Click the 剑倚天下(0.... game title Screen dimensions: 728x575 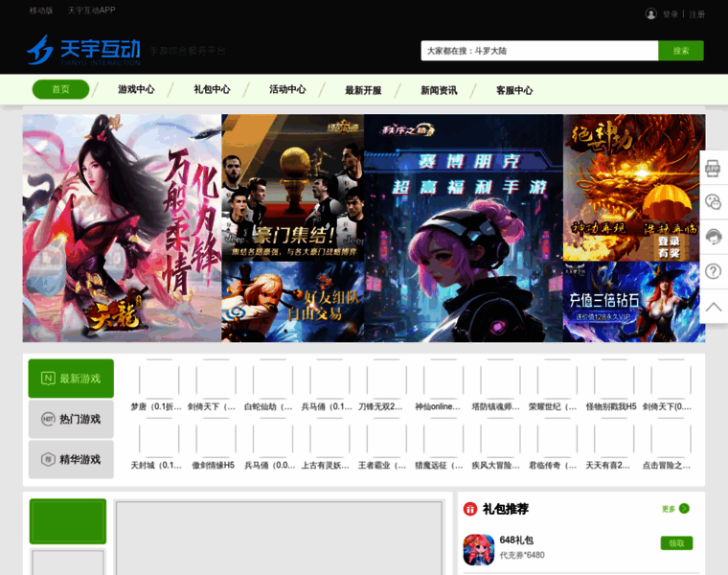667,407
